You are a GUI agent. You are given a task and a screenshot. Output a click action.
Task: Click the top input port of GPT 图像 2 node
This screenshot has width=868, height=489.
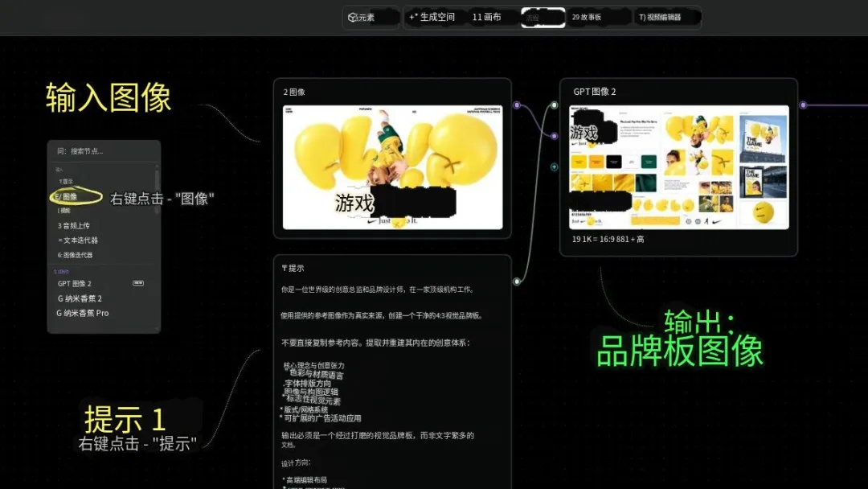pos(554,105)
